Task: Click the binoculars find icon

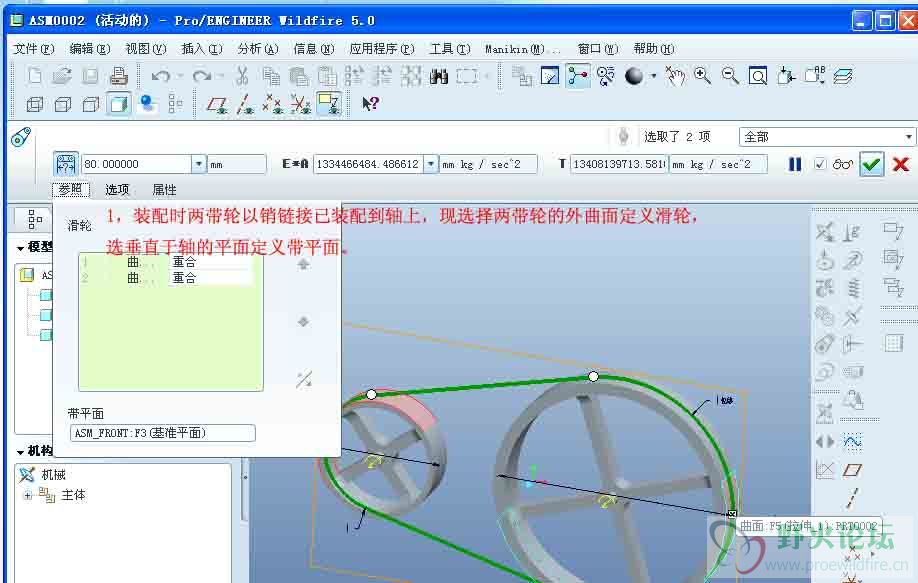Action: click(439, 76)
